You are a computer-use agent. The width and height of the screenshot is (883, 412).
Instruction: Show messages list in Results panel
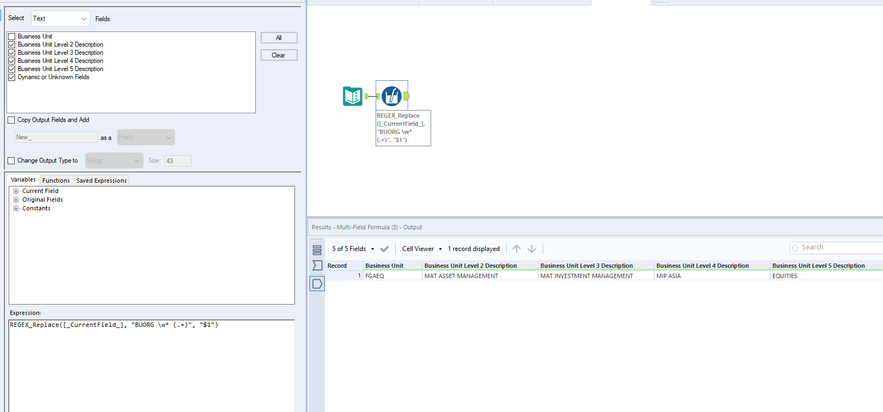pyautogui.click(x=317, y=250)
